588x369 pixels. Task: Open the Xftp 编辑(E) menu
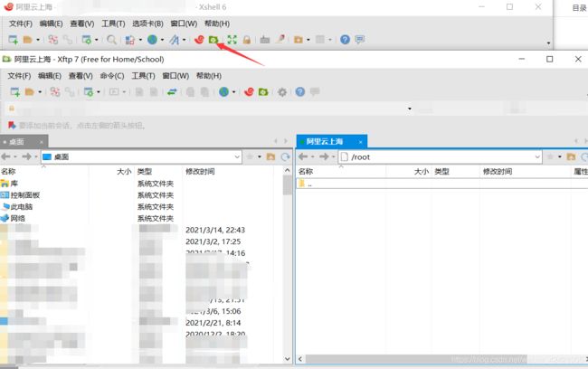[50, 76]
